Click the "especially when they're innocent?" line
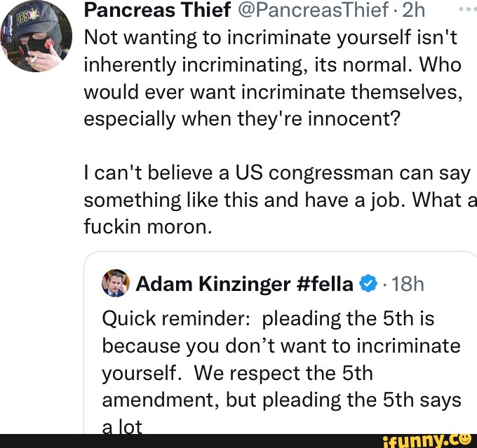Image resolution: width=477 pixels, height=448 pixels. [x=241, y=118]
